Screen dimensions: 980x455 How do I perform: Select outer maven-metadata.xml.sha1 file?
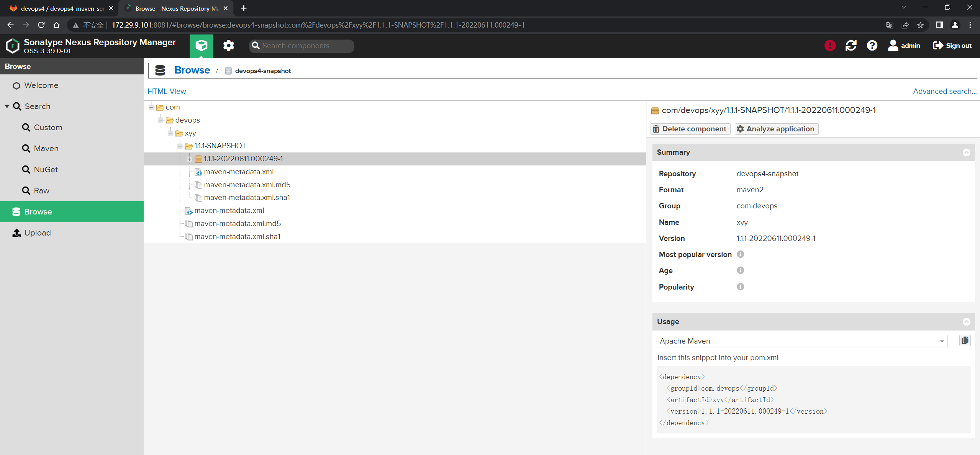pos(237,237)
